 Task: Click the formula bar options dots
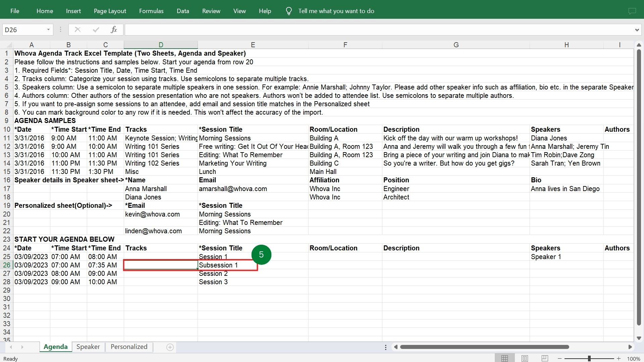[x=60, y=29]
